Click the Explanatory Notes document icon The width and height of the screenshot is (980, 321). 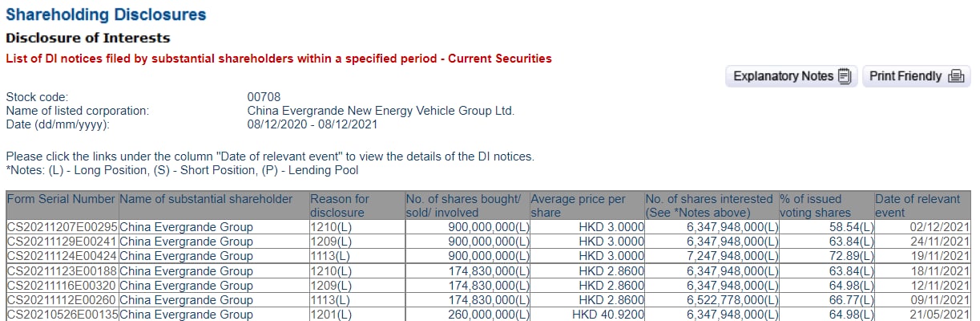(844, 76)
